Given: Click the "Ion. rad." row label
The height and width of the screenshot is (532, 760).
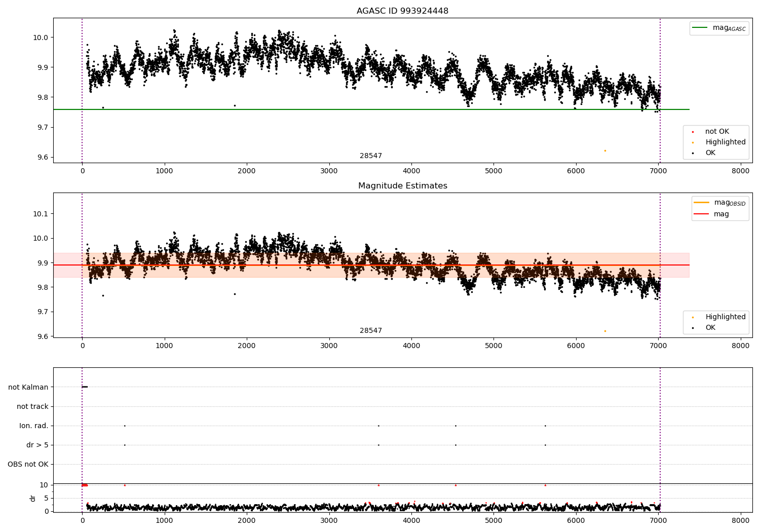Looking at the screenshot, I should coord(34,426).
